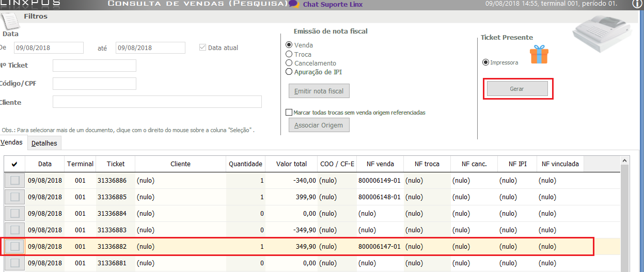Enable marking all trocas without venda origem
Screen dimensions: 644x272
point(289,112)
